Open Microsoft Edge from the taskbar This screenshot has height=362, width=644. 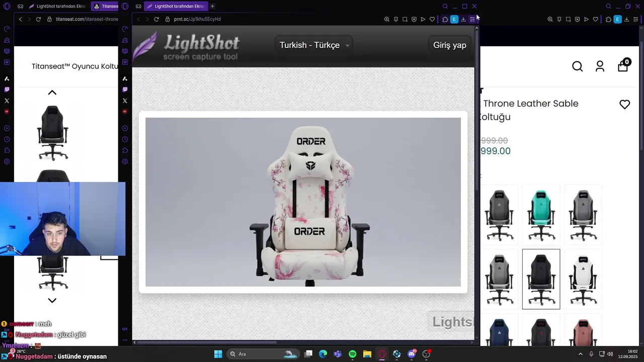point(323,354)
